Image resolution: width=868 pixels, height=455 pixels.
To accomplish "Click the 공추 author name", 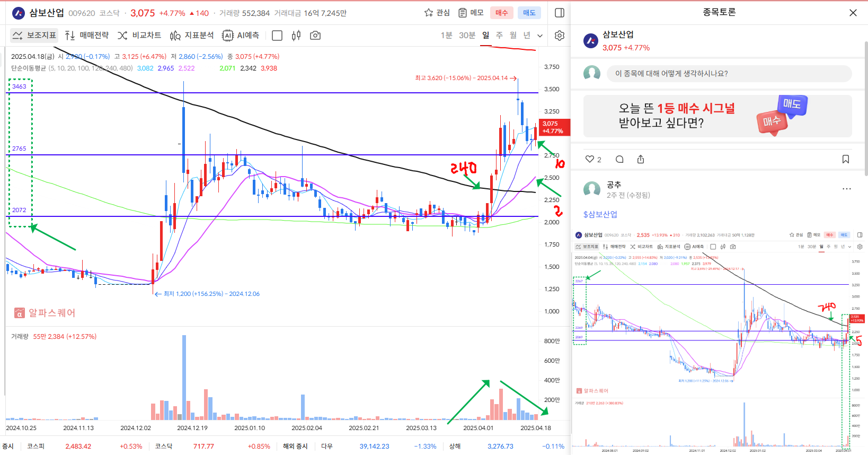I will click(x=614, y=185).
